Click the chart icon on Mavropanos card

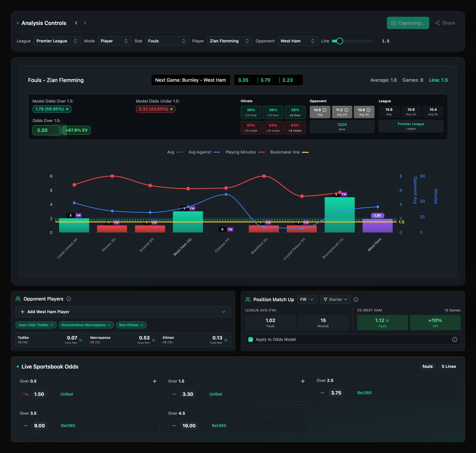click(153, 340)
